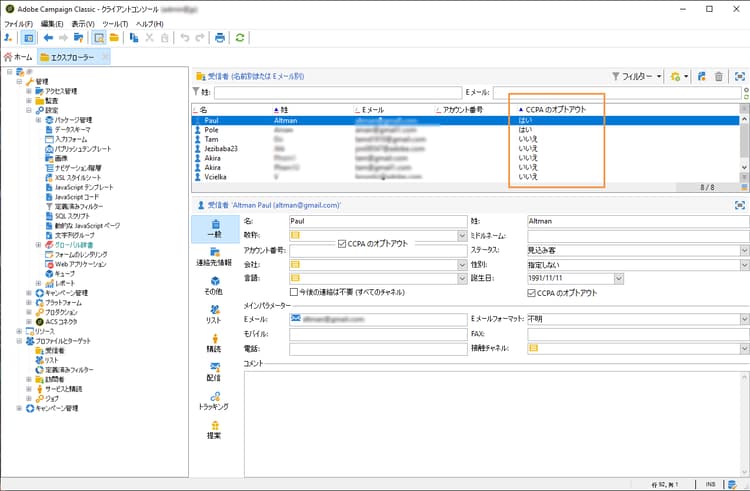The width and height of the screenshot is (750, 491).
Task: Open the 連絡先情報 section icon
Action: [x=214, y=257]
